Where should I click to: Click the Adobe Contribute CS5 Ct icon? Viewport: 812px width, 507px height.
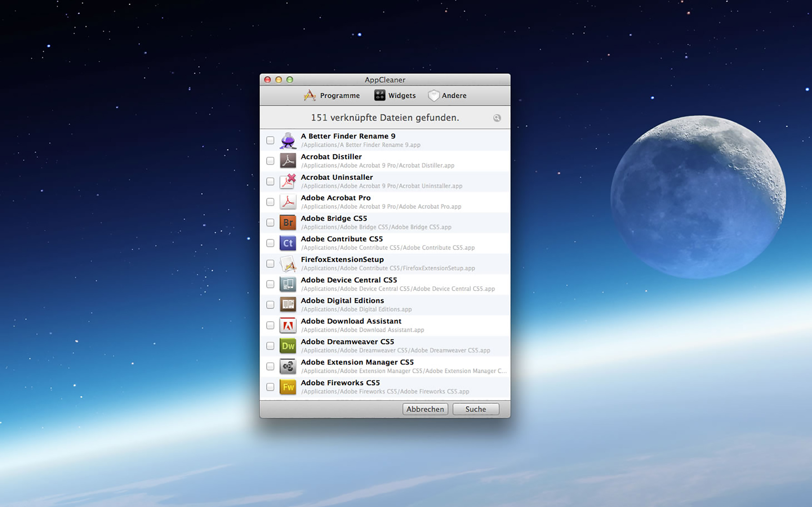288,243
